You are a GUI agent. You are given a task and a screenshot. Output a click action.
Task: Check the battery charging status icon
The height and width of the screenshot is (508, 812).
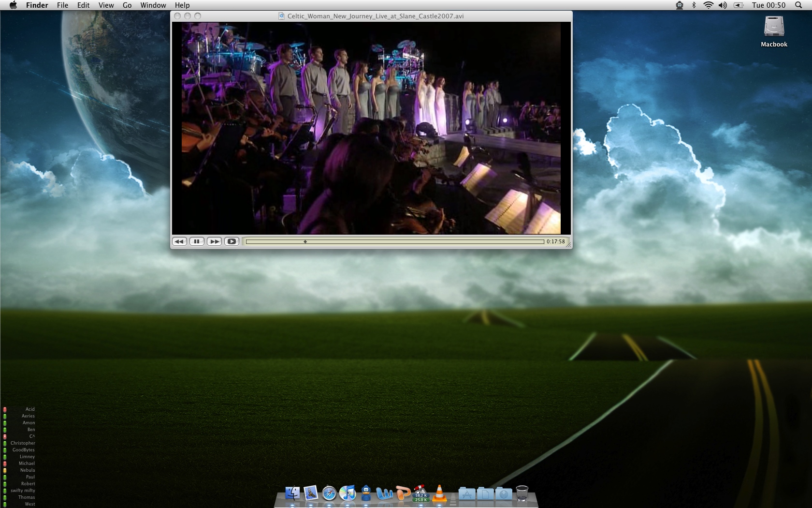coord(739,5)
